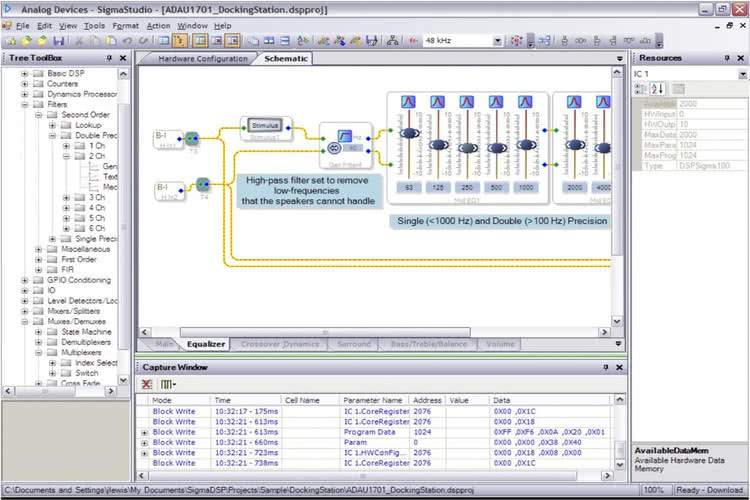Click the Time column header

(x=222, y=400)
